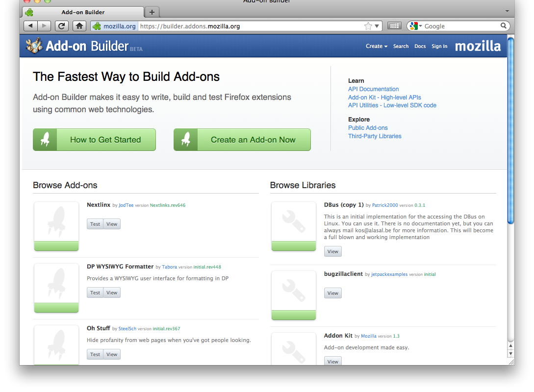
Task: Click the Create an Add-on Now button
Action: pyautogui.click(x=242, y=140)
